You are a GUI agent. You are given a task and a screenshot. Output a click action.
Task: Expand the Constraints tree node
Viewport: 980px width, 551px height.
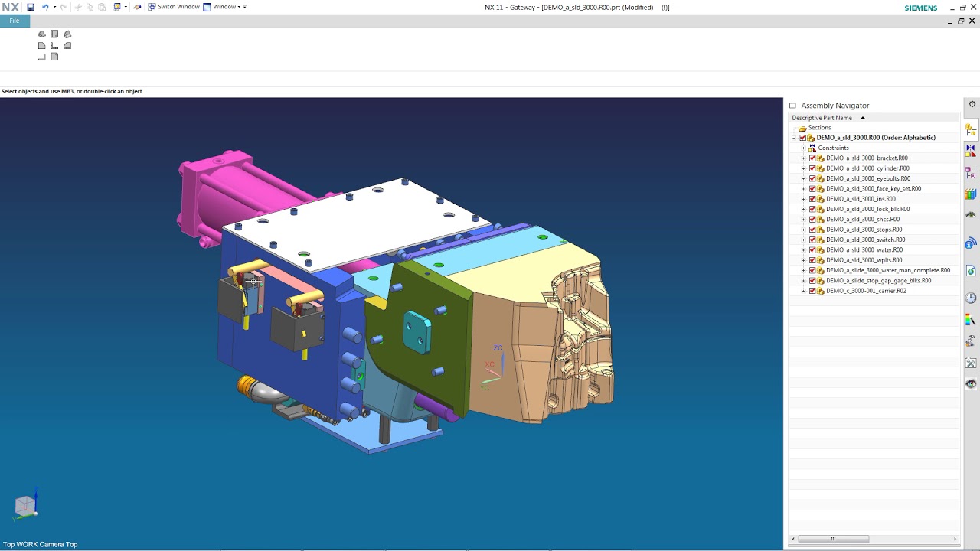click(x=803, y=148)
